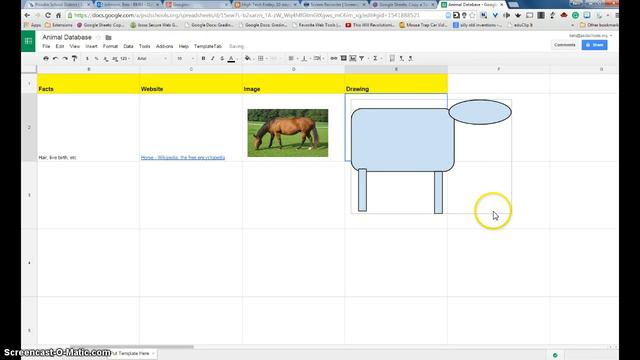Open the Other bookmarks folder
Image resolution: width=640 pixels, height=360 pixels.
click(x=599, y=25)
